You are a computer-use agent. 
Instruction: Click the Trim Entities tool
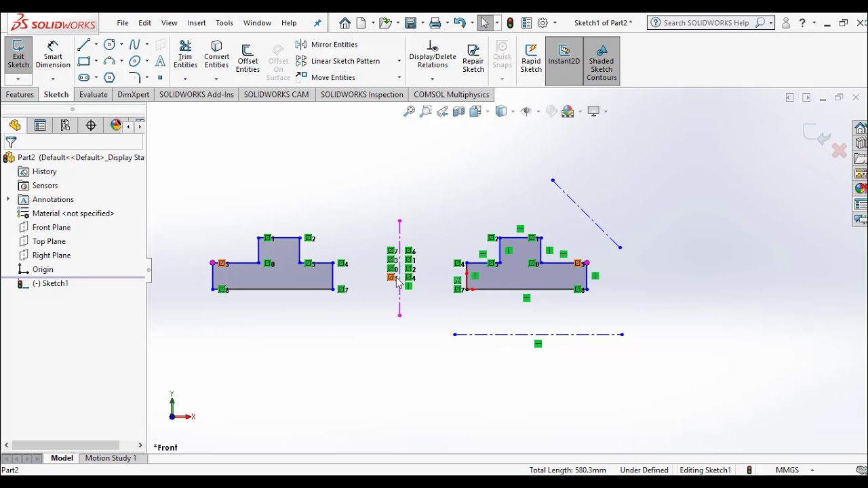185,54
